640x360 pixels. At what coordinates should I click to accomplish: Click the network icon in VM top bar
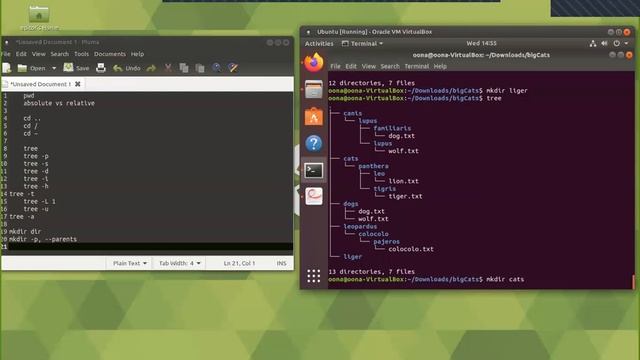593,43
